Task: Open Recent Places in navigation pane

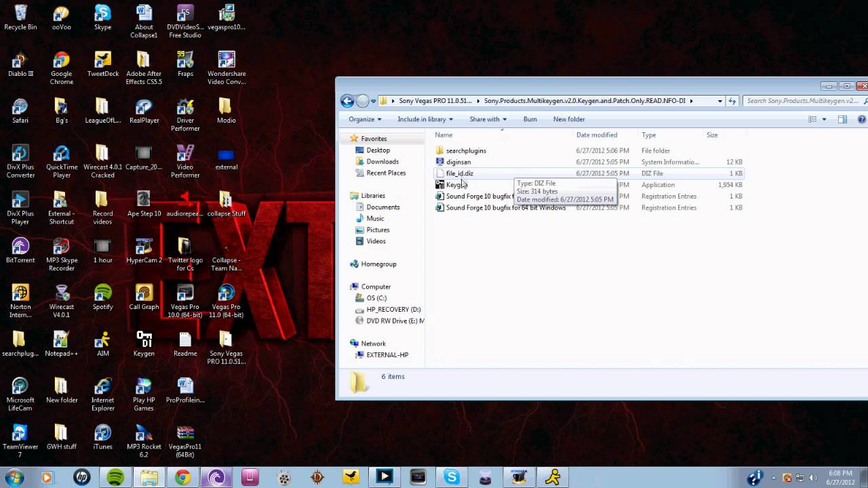Action: point(386,173)
